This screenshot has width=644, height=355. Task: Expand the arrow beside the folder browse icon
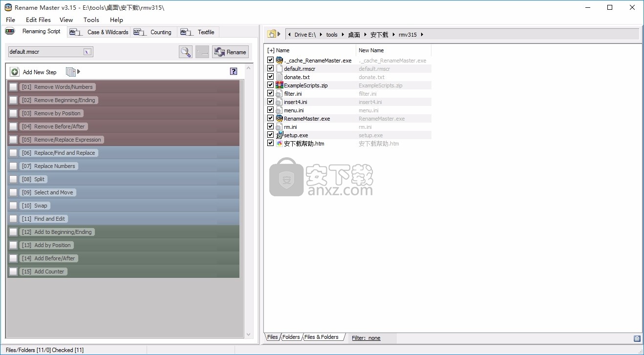coord(279,34)
